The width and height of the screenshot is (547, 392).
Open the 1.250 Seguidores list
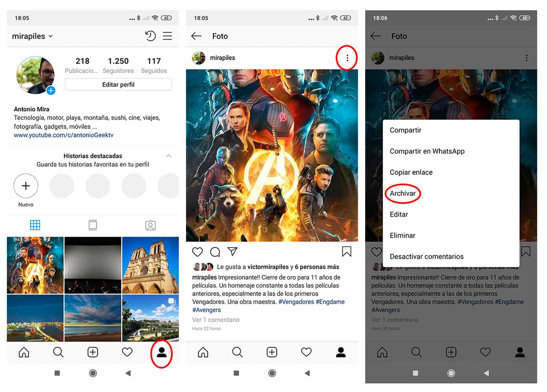click(x=118, y=65)
